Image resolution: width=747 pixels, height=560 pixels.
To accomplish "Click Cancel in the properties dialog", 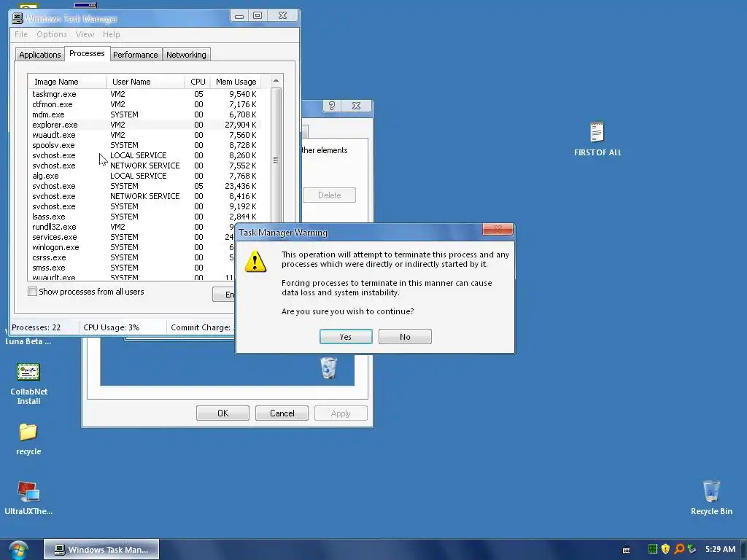I will (282, 413).
